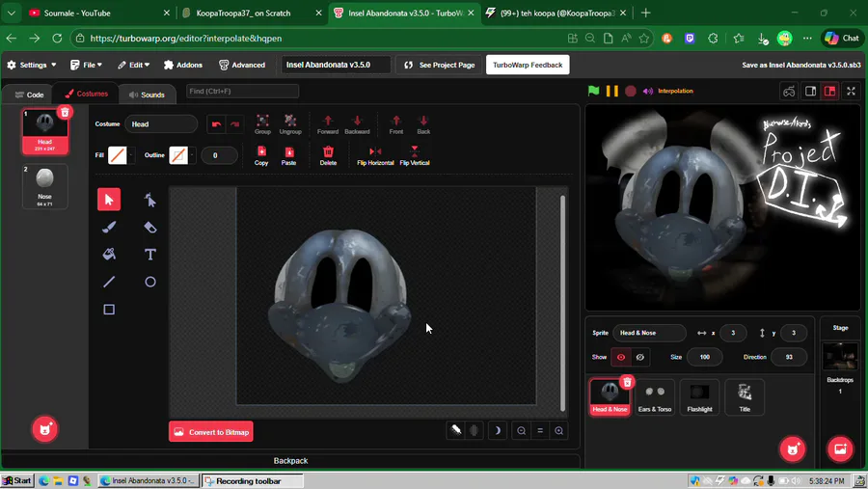Image resolution: width=868 pixels, height=489 pixels.
Task: Switch to large stage layout
Action: point(829,92)
